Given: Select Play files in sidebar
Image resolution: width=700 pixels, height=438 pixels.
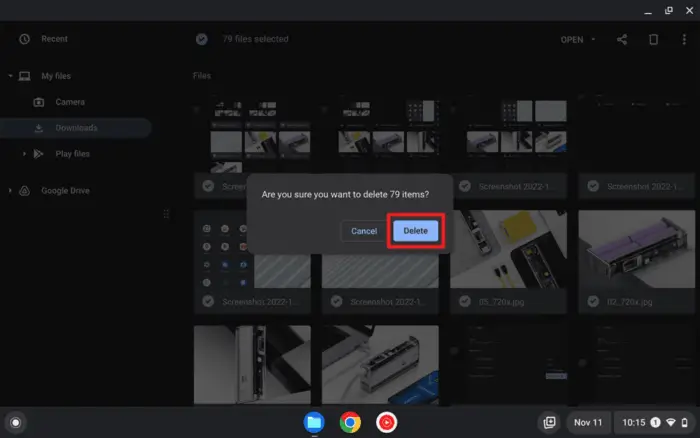Looking at the screenshot, I should click(x=72, y=154).
